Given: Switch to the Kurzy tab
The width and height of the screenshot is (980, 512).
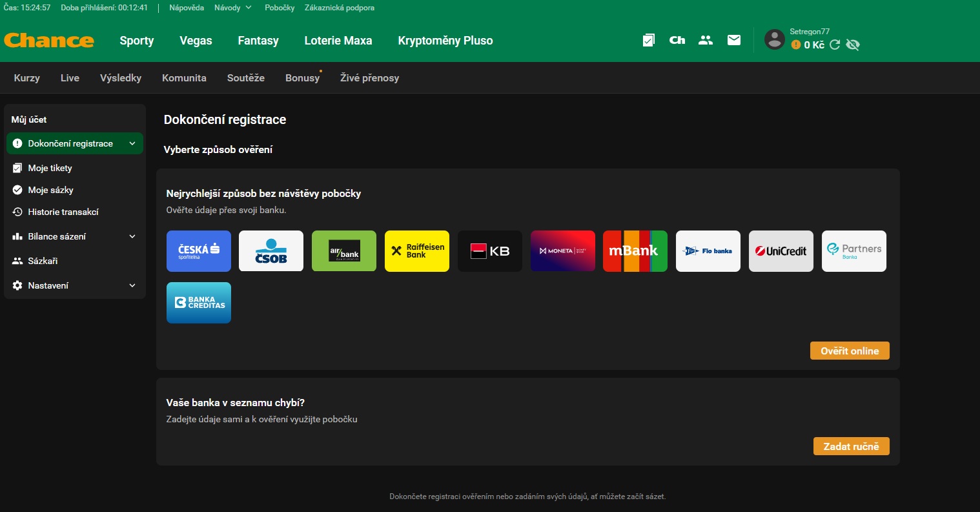Looking at the screenshot, I should tap(26, 77).
